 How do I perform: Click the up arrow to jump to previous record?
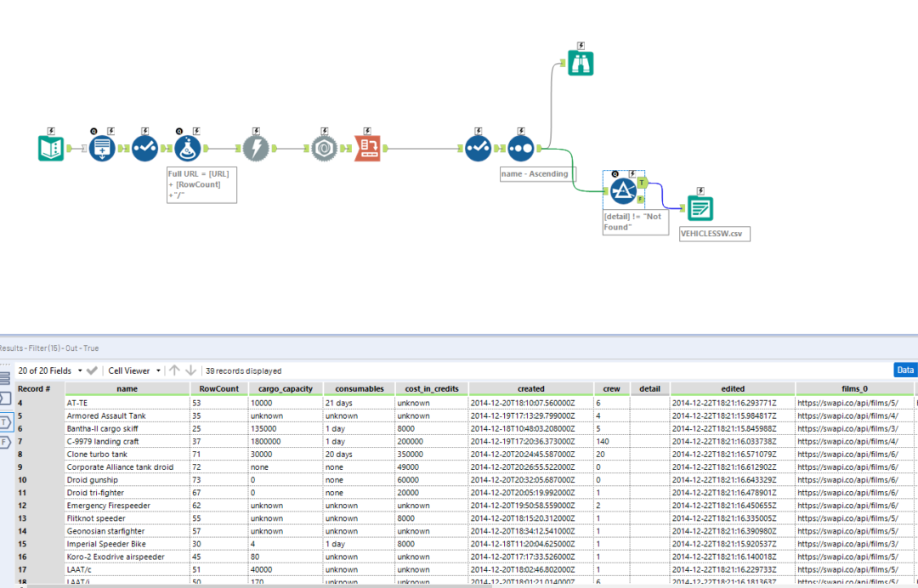pos(176,370)
